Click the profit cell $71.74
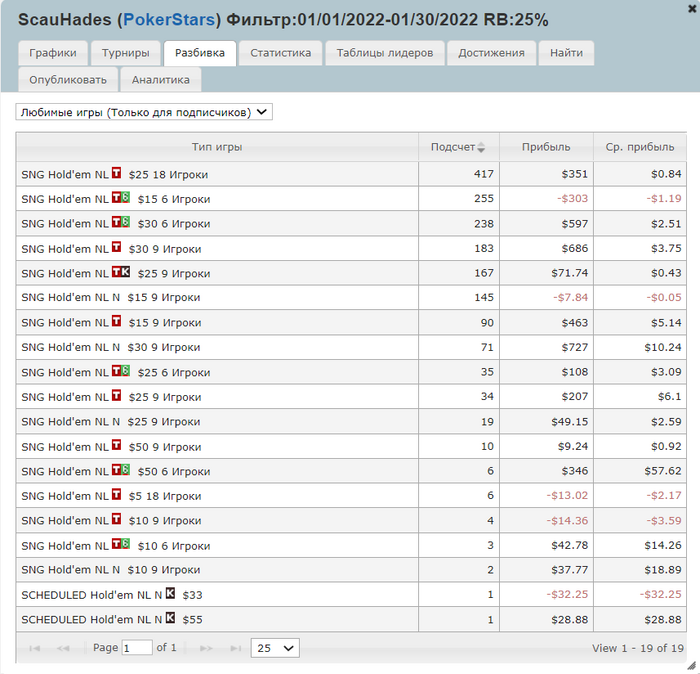Image resolution: width=700 pixels, height=674 pixels. (546, 273)
